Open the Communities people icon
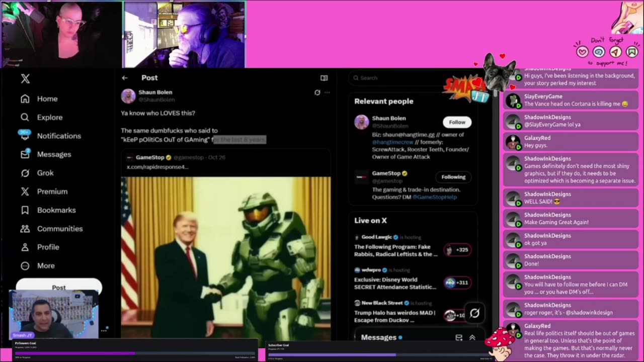Image resolution: width=644 pixels, height=362 pixels. (x=25, y=229)
